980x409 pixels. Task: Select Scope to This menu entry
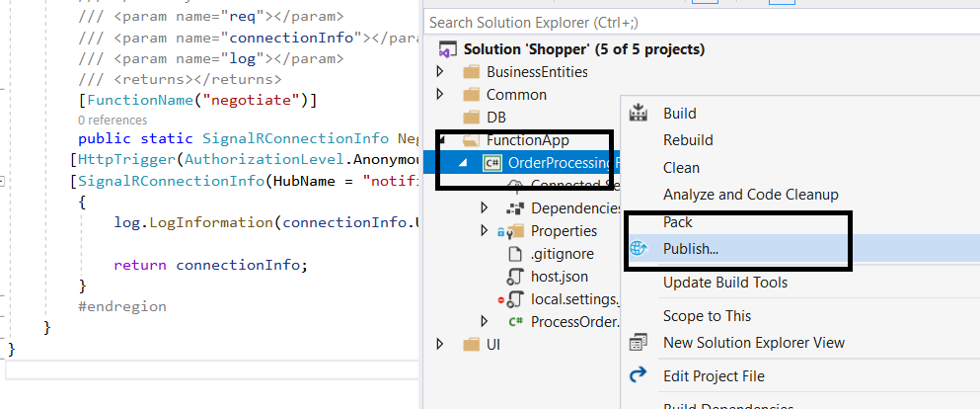coord(707,316)
